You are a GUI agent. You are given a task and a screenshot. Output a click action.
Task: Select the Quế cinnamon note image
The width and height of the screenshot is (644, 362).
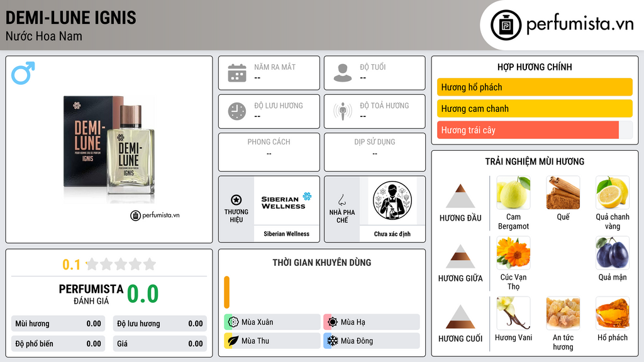[563, 192]
